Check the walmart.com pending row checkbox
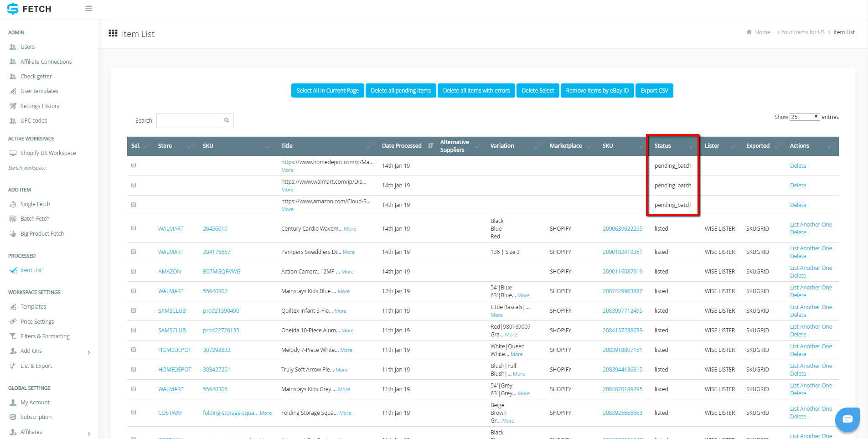The image size is (868, 439). pos(134,185)
